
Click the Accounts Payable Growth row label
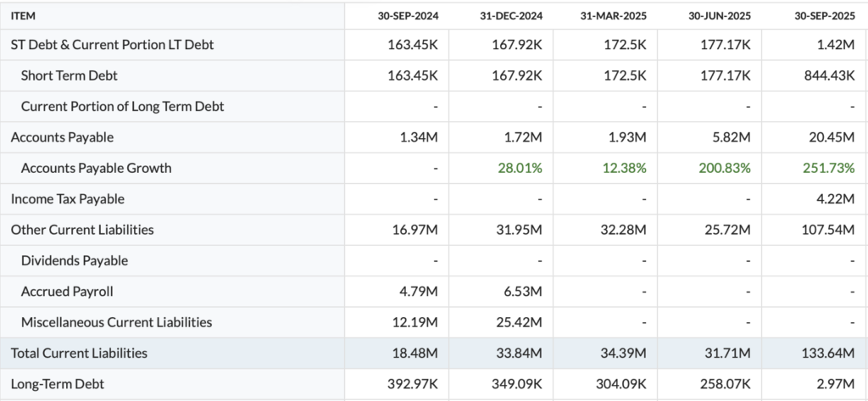(96, 168)
